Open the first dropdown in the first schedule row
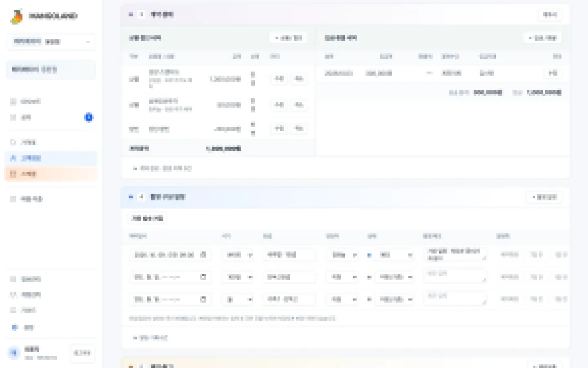This screenshot has height=368, width=588. pyautogui.click(x=238, y=255)
